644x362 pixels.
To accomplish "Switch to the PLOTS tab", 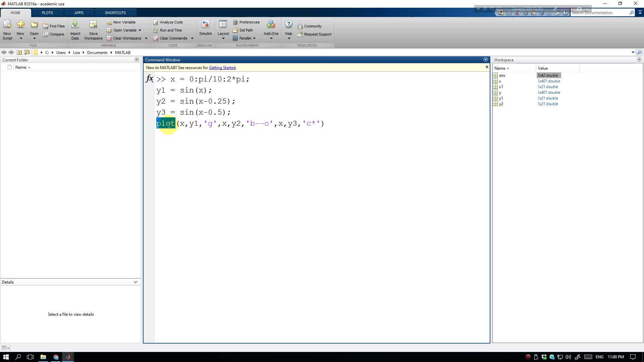I will click(x=47, y=13).
